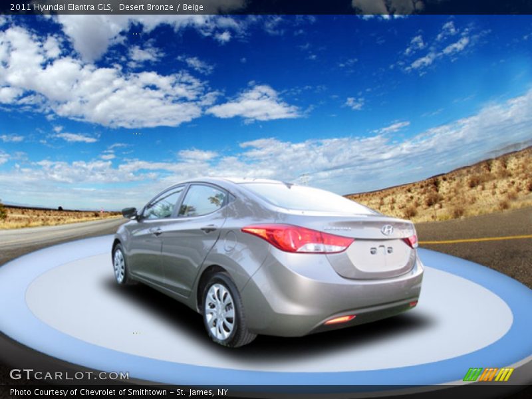The height and width of the screenshot is (399, 532).
Task: Click the rear wheel of the car
Action: click(x=220, y=311)
